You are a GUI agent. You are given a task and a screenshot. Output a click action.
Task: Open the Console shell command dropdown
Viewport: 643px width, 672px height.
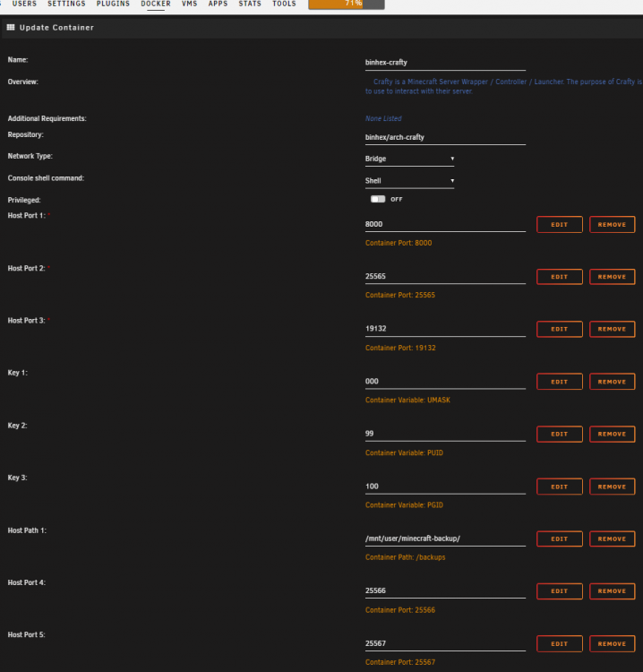409,181
